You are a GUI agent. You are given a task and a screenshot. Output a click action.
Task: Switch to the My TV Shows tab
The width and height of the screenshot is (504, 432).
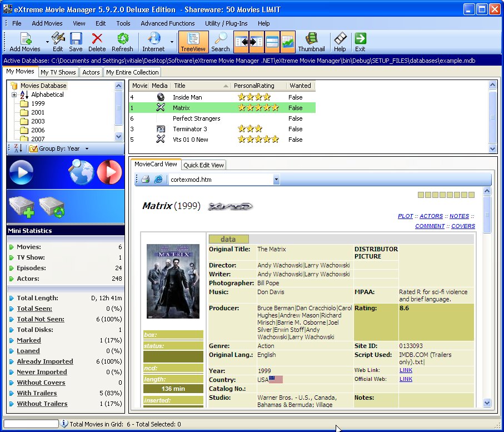(58, 72)
